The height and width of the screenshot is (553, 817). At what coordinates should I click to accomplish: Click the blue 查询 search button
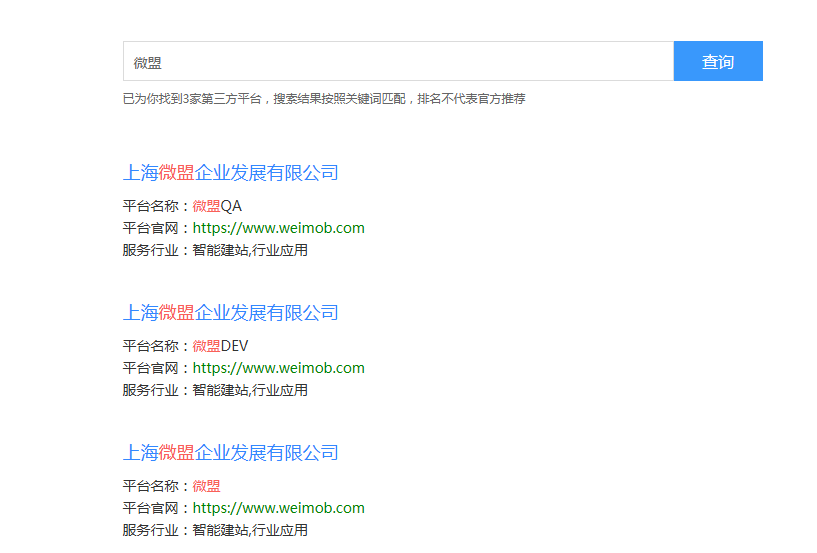coord(718,61)
